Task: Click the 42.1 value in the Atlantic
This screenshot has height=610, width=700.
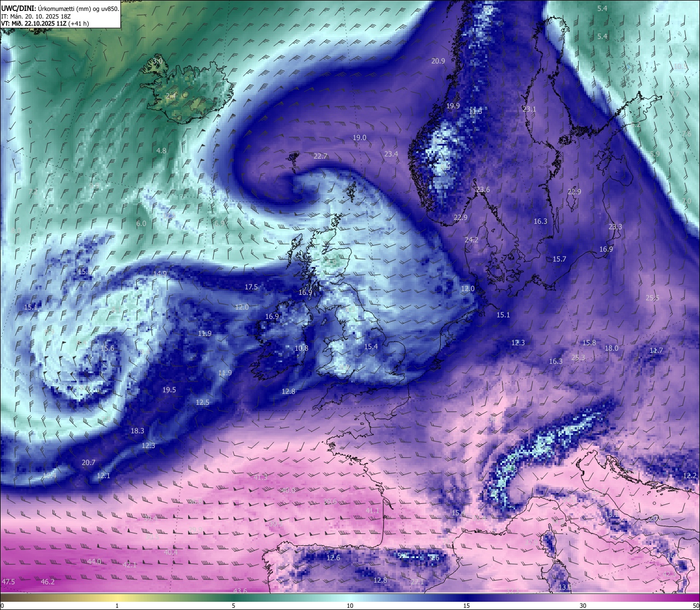Action: [130, 565]
